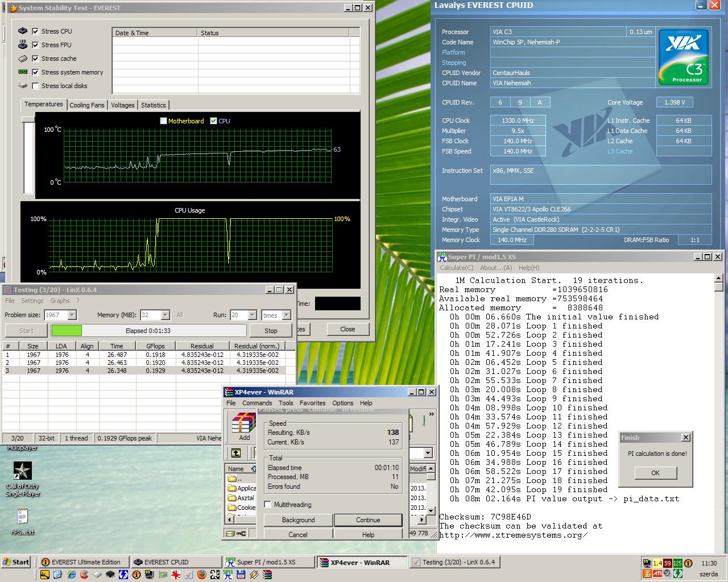Uncheck Stress system memory checkbox

coord(36,72)
